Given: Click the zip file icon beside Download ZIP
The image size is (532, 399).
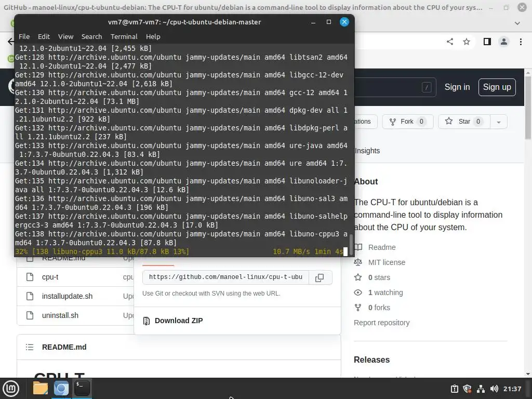Looking at the screenshot, I should tap(146, 321).
